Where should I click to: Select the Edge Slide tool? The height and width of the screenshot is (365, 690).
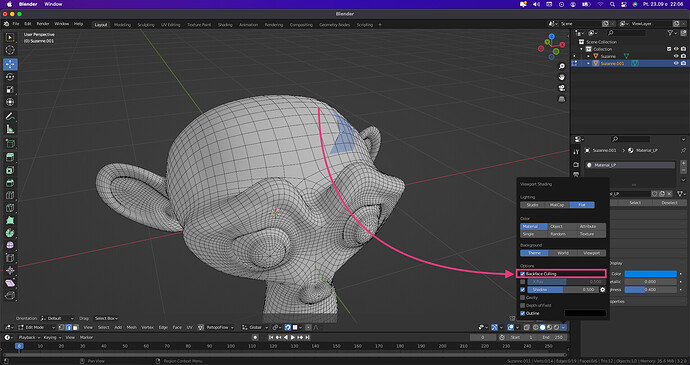click(10, 258)
